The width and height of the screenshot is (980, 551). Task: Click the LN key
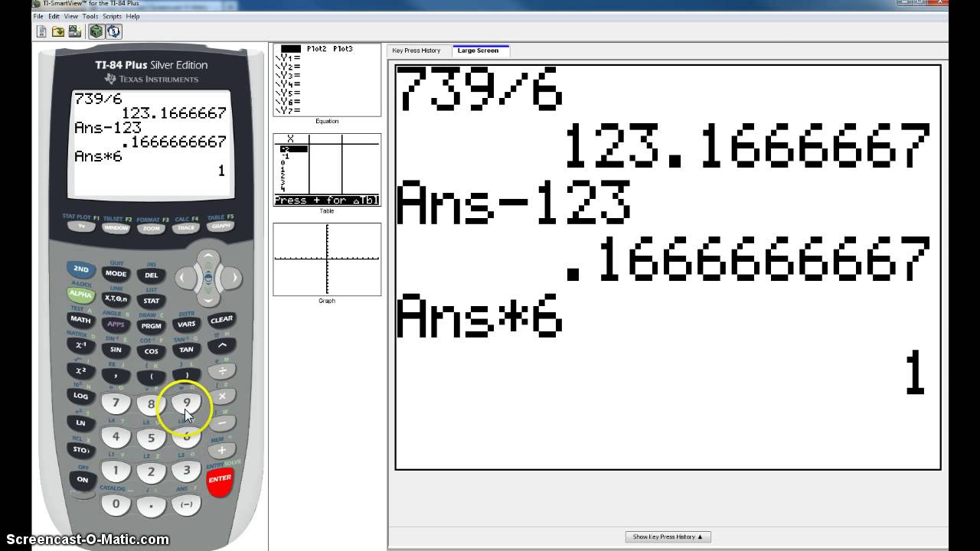(80, 422)
